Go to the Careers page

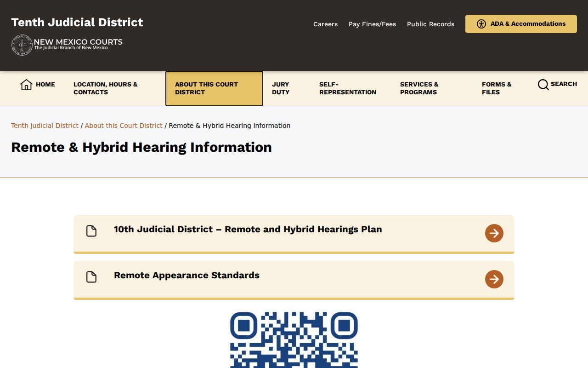[325, 24]
